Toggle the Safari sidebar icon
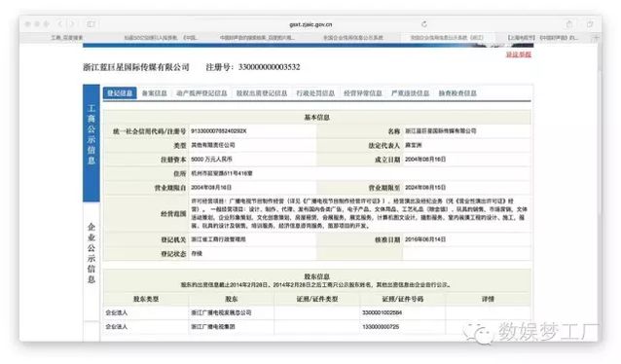The height and width of the screenshot is (364, 621). [91, 24]
